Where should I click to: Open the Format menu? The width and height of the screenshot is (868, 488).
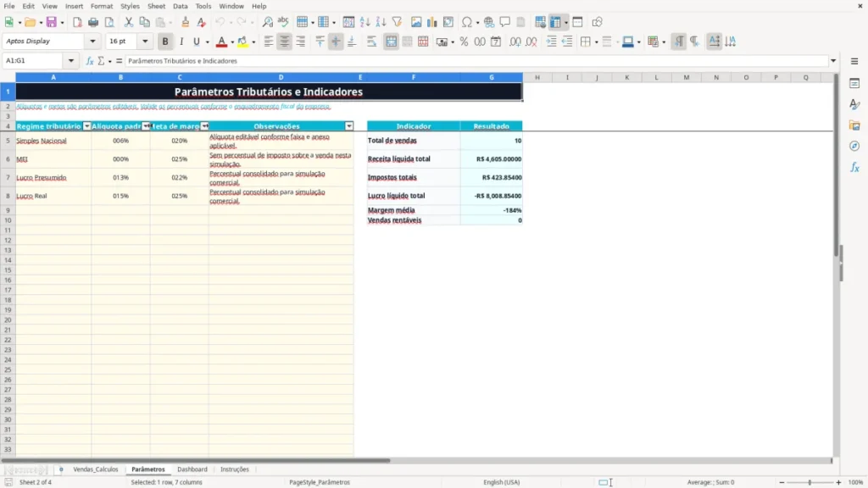102,6
